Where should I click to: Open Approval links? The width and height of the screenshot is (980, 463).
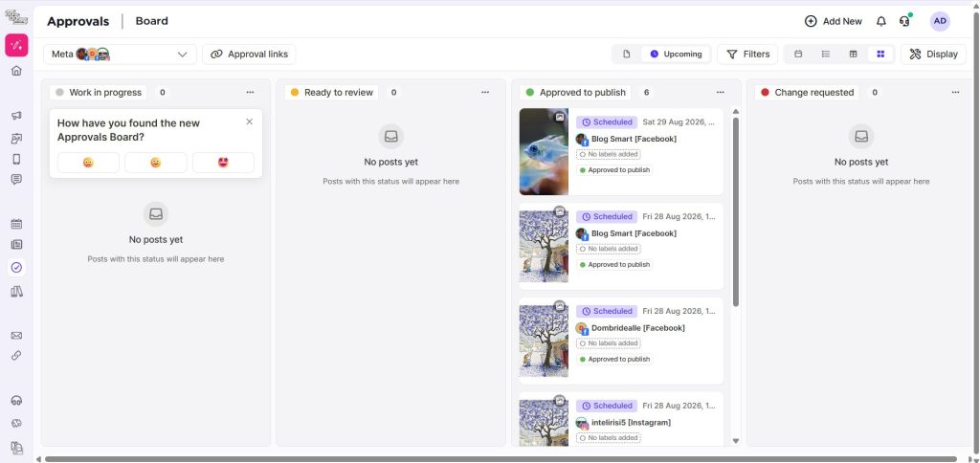pos(249,55)
